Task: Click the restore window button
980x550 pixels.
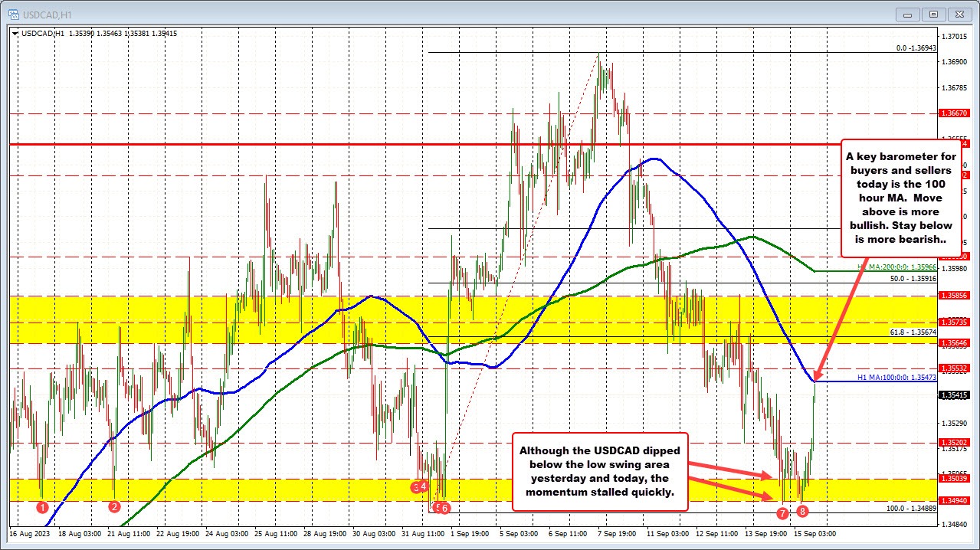Action: (933, 14)
